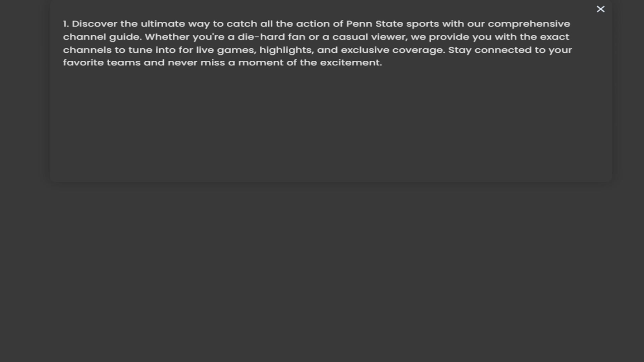Click the words 'channel guide'
Image resolution: width=644 pixels, height=362 pixels.
click(x=102, y=37)
